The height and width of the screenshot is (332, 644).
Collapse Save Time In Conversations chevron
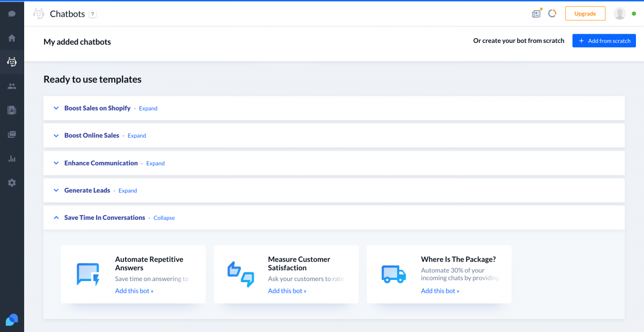(56, 218)
